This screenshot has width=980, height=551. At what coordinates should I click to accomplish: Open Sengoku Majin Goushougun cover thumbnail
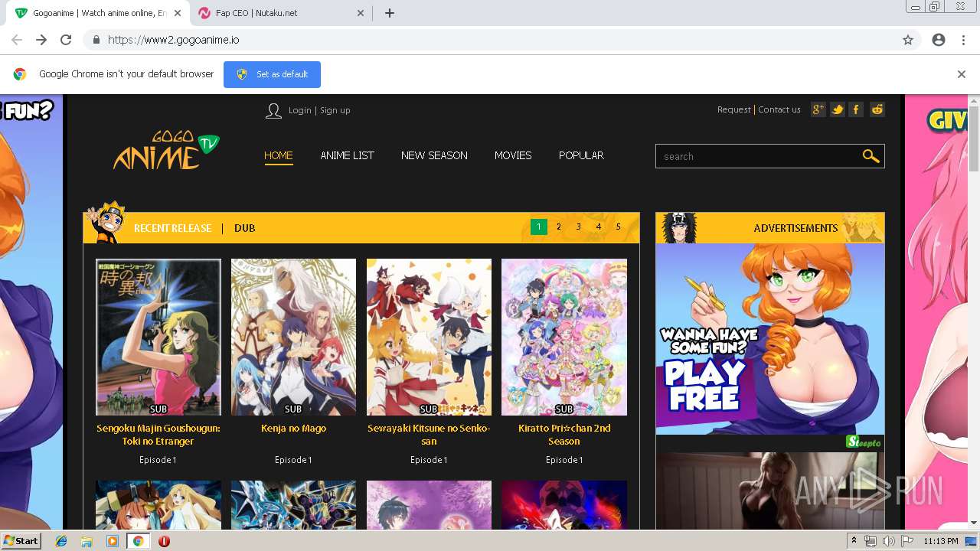click(158, 337)
